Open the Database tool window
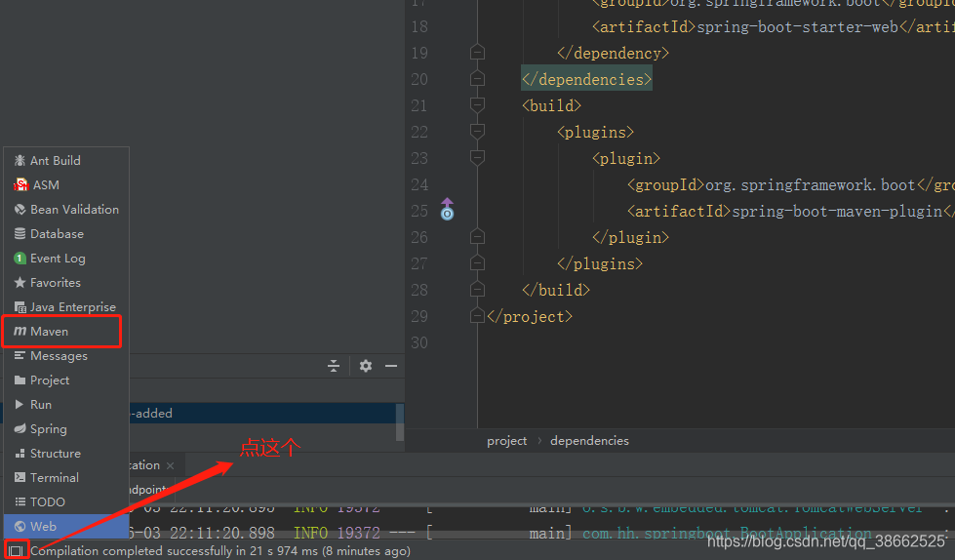 coord(65,233)
